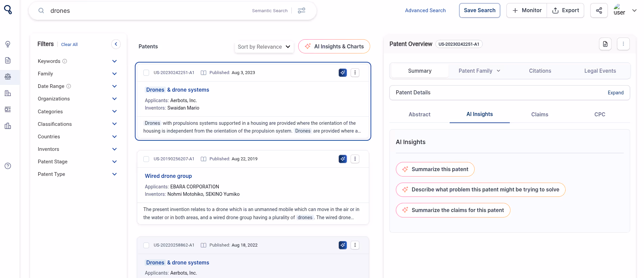Open the Patent Family tab
This screenshot has height=278, width=644.
(x=479, y=71)
